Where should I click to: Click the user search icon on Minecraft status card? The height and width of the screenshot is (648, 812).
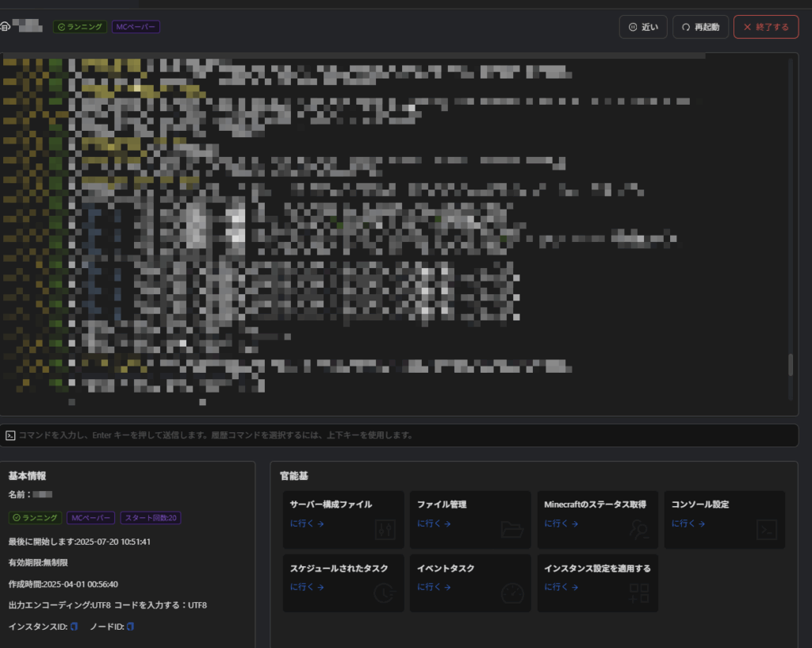pos(640,530)
